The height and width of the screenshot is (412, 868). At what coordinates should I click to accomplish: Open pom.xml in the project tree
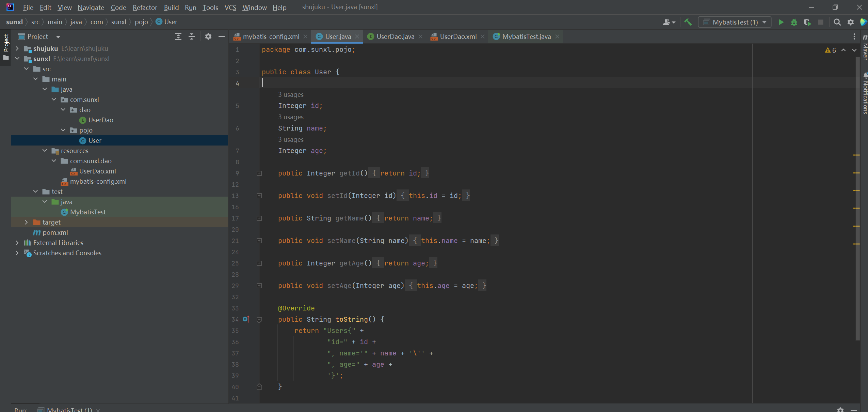[x=55, y=232]
